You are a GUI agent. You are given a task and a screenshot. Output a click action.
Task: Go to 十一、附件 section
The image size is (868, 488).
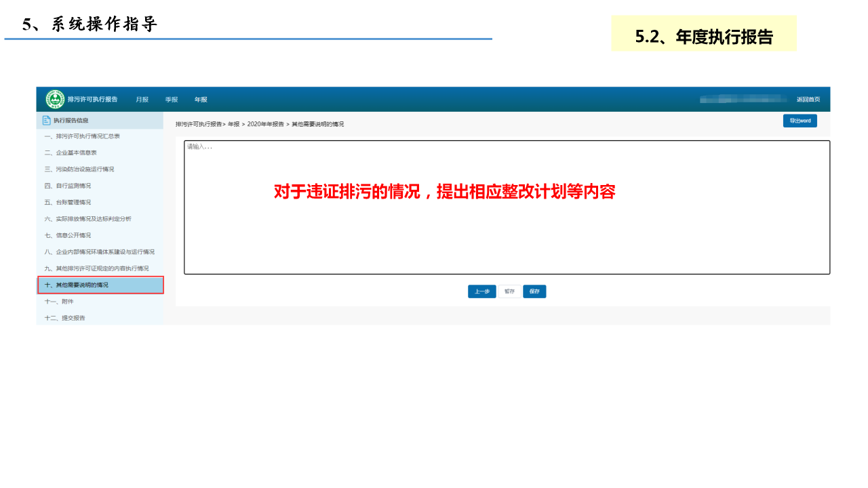(59, 302)
